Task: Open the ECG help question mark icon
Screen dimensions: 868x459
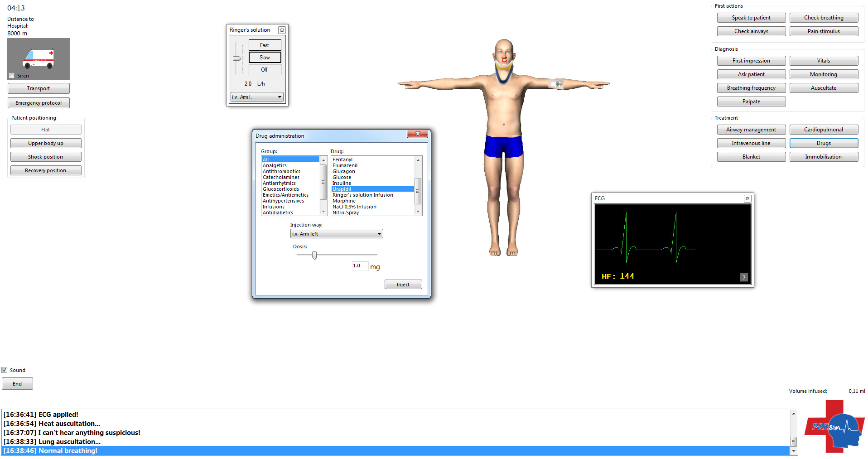Action: [x=743, y=277]
